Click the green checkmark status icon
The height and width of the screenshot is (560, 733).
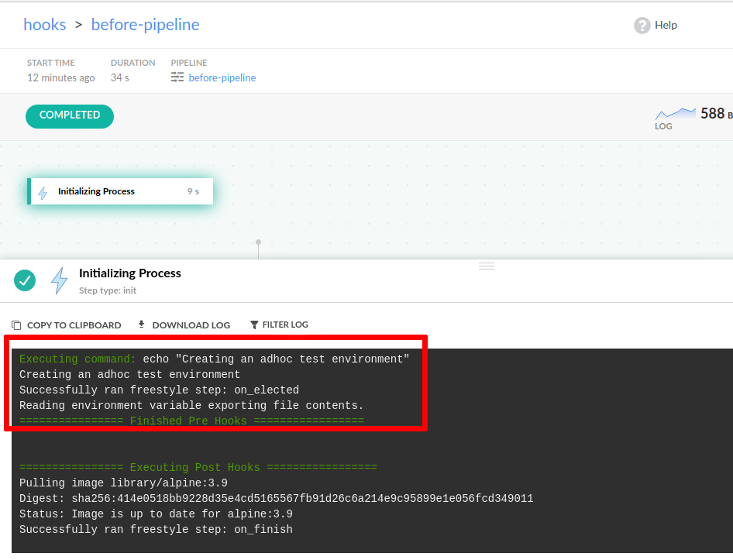click(x=25, y=280)
